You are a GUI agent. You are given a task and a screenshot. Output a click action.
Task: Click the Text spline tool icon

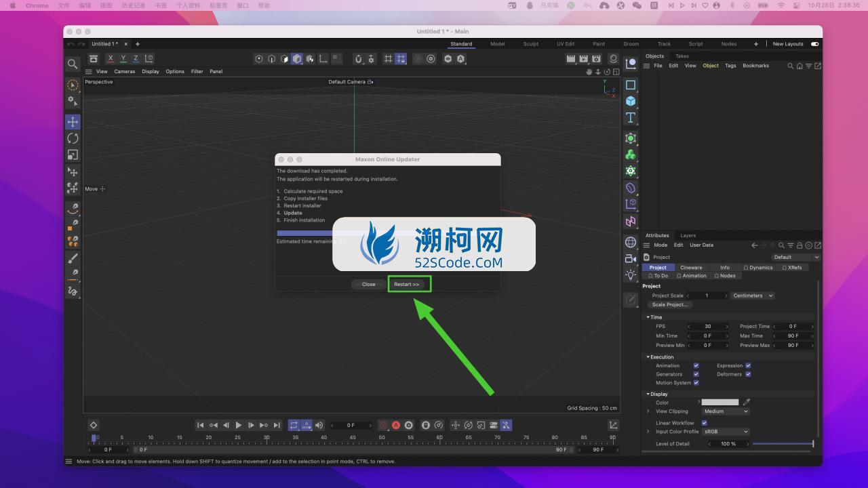click(631, 117)
